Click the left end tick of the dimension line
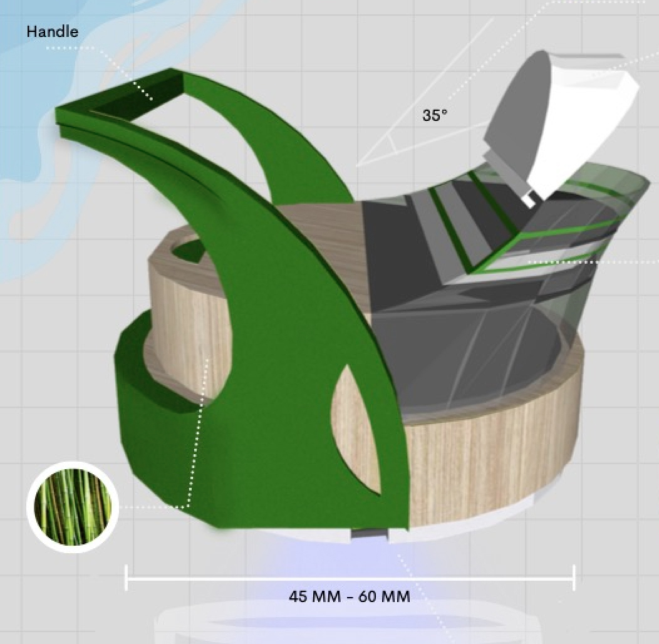 click(127, 578)
